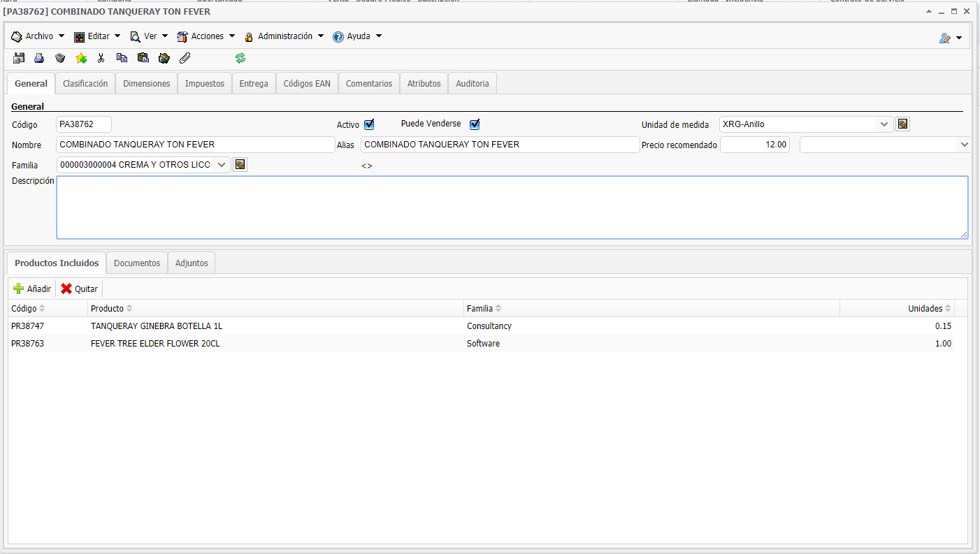Open the Editar menu
Viewport: 980px width, 554px height.
click(97, 36)
